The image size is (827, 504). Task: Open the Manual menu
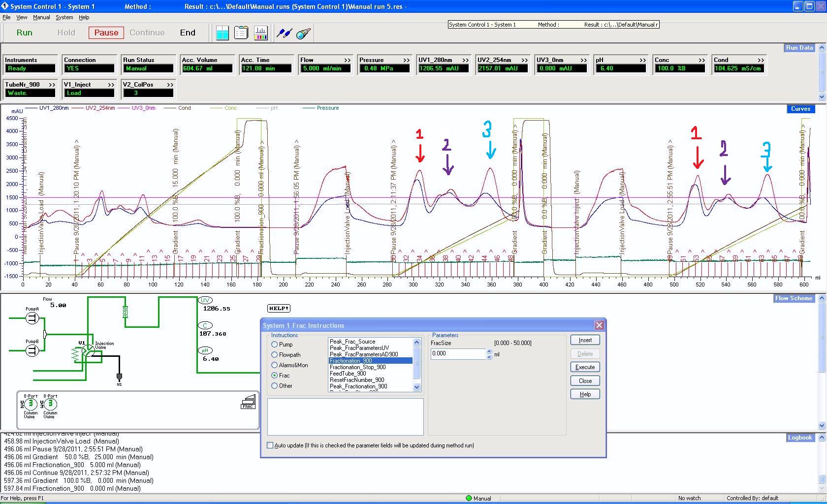point(41,17)
